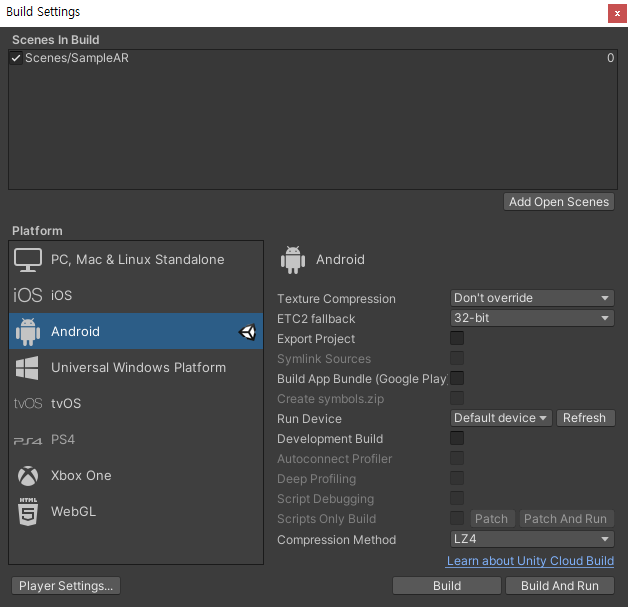Viewport: 628px width, 607px height.
Task: Uncheck the Scenes/SampleAR scene checkbox
Action: pos(16,58)
